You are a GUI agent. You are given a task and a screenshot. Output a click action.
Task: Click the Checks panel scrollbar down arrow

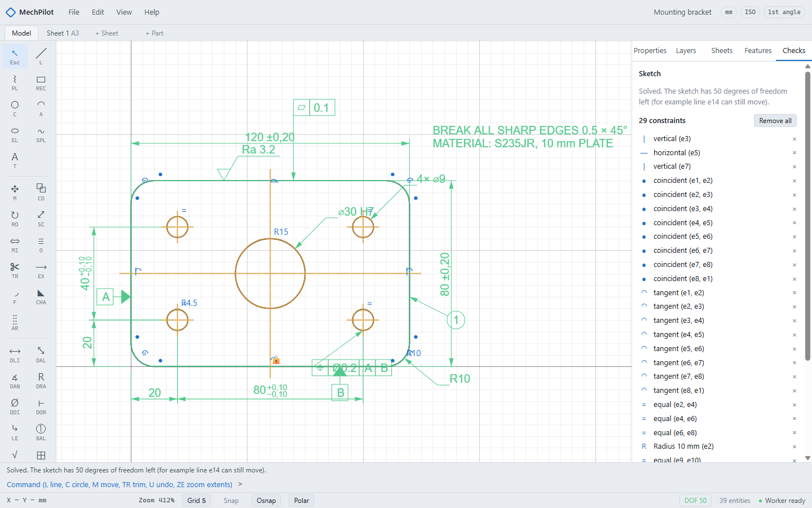coord(807,458)
